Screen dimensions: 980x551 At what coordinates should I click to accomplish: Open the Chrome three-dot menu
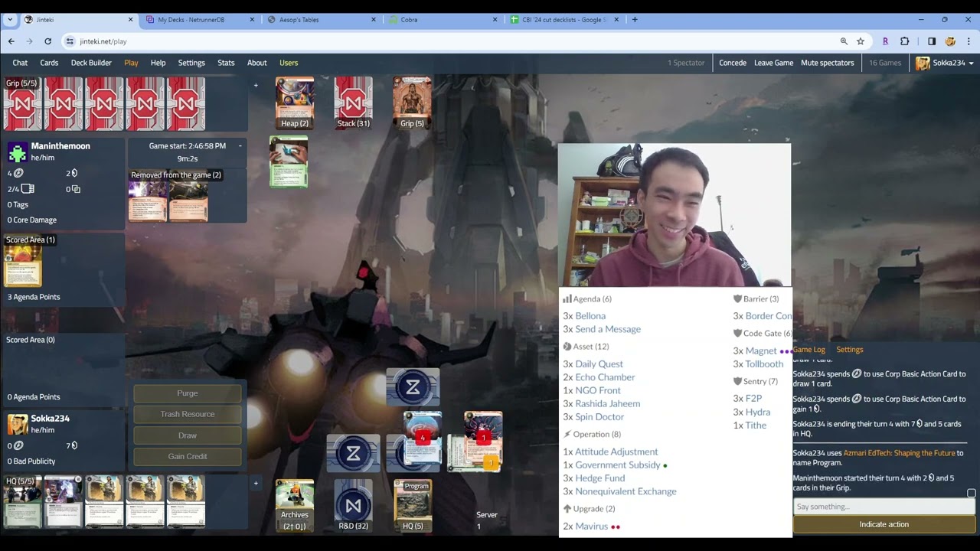969,41
